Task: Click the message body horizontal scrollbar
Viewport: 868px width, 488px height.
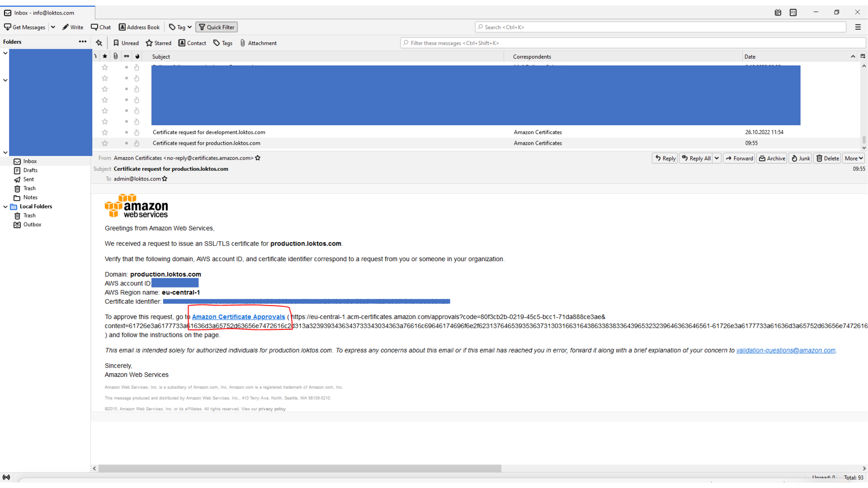Action: 300,468
